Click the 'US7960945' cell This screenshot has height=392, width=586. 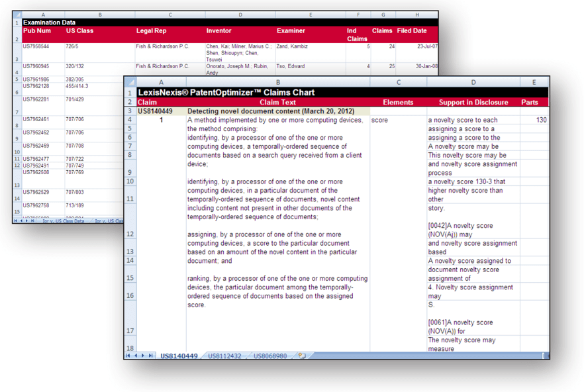pos(43,69)
